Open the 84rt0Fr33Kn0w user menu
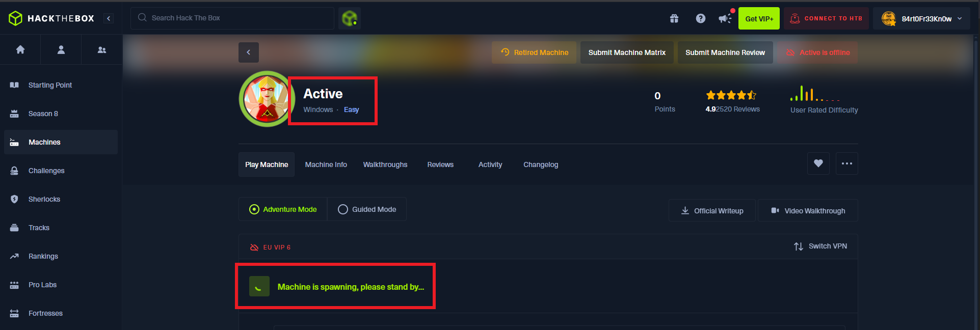Screen dimensions: 980x330 pos(921,18)
